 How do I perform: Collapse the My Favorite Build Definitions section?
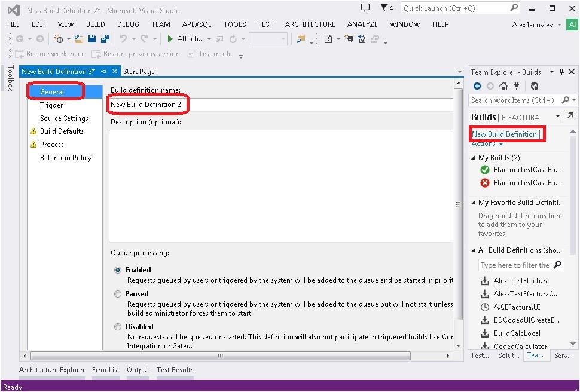473,203
